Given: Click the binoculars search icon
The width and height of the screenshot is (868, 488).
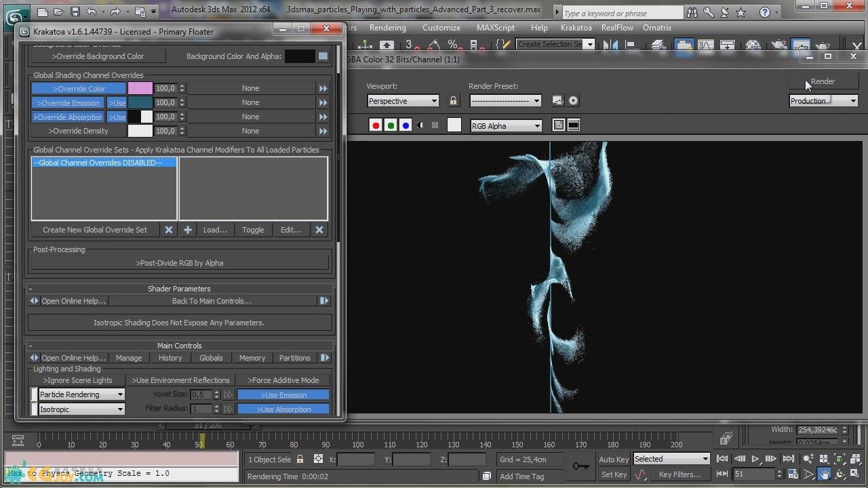Looking at the screenshot, I should (x=692, y=12).
